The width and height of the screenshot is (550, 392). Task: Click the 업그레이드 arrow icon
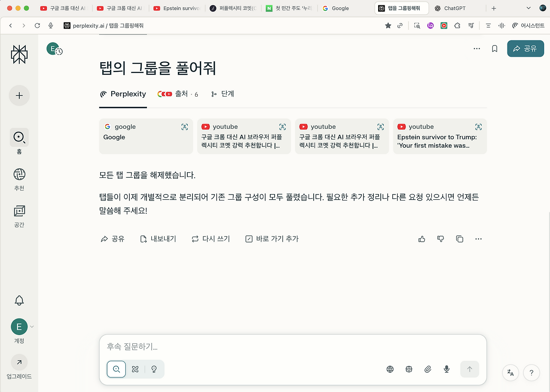click(19, 362)
